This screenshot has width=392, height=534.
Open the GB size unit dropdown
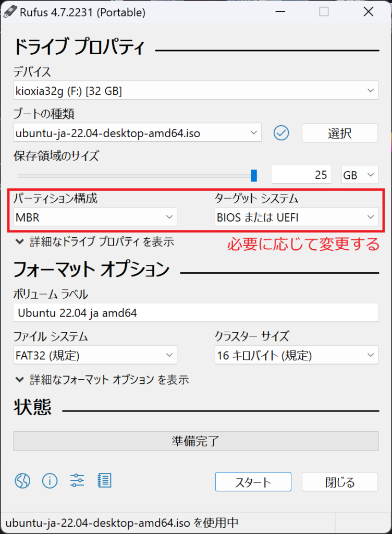pyautogui.click(x=360, y=175)
